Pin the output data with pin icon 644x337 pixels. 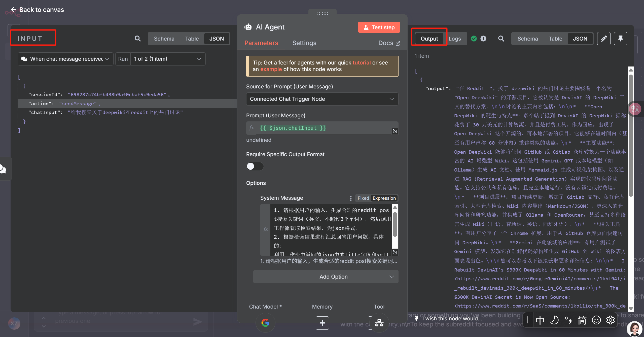(x=620, y=39)
